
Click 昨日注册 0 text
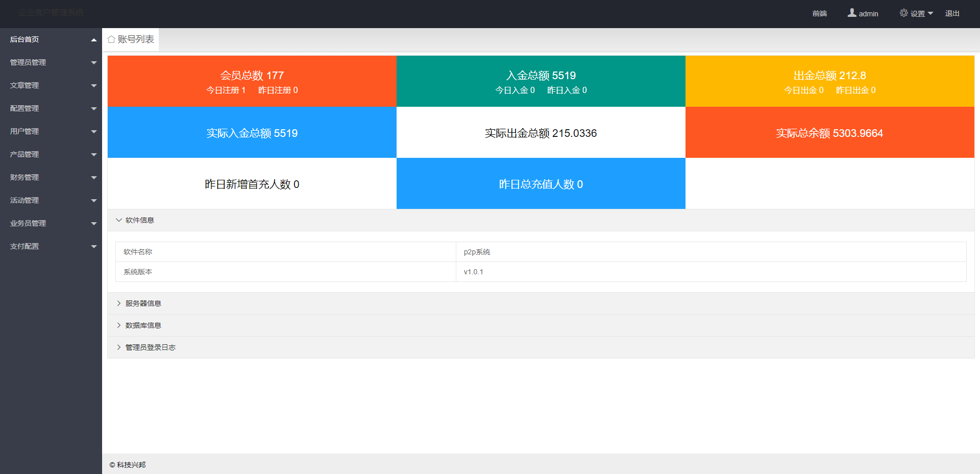pyautogui.click(x=278, y=90)
